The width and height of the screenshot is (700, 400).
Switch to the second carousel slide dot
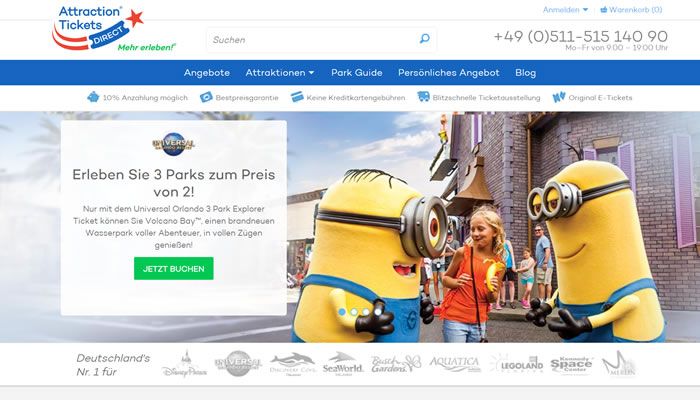tap(353, 312)
